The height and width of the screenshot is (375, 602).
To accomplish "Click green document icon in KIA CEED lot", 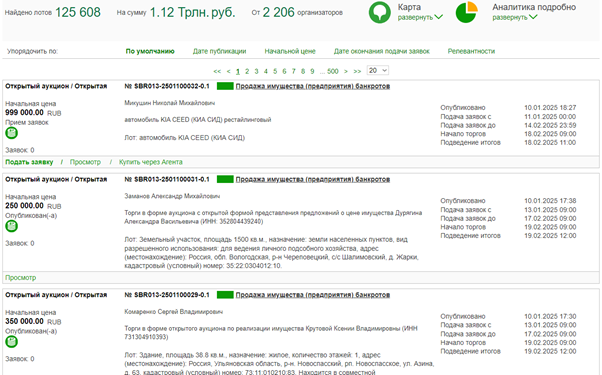I will pos(12,133).
